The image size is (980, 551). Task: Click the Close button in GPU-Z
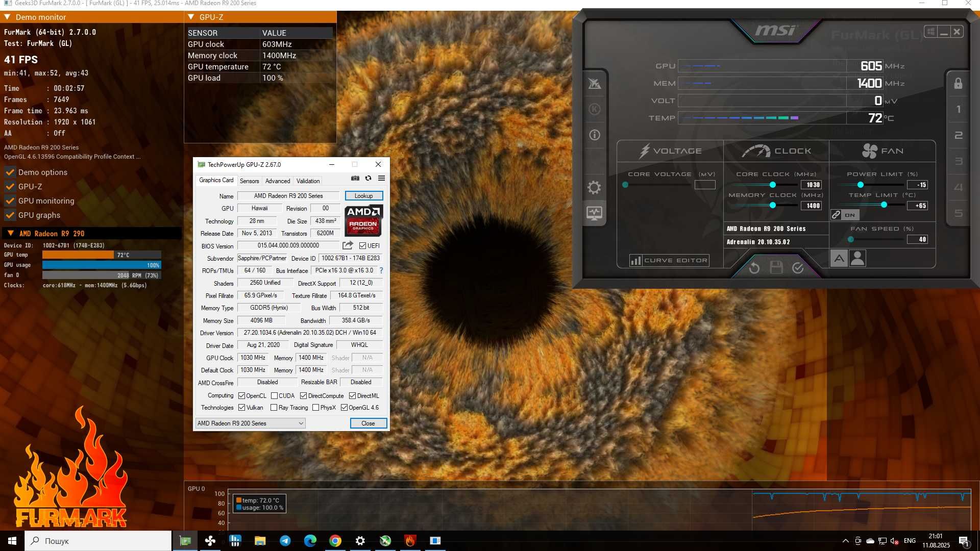click(368, 423)
